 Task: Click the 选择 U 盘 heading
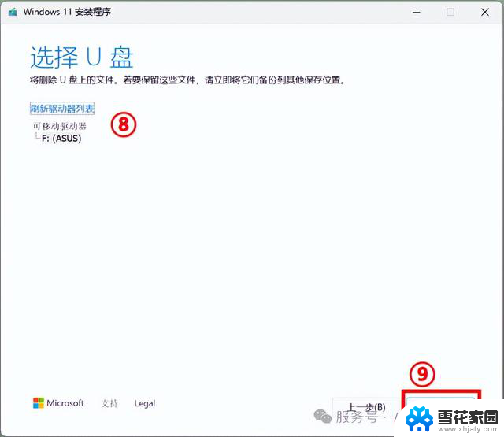82,57
